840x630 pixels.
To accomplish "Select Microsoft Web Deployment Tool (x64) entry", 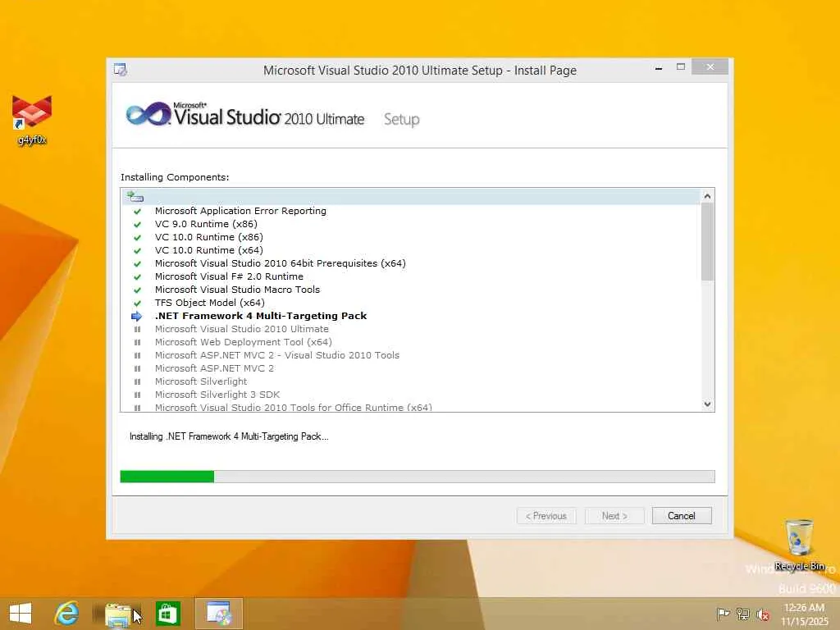I will (243, 342).
